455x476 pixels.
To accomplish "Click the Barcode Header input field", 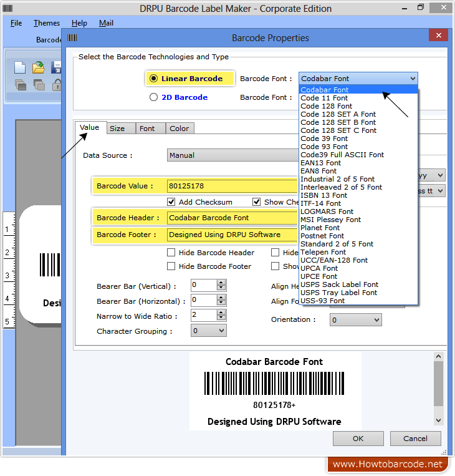I will click(x=232, y=218).
